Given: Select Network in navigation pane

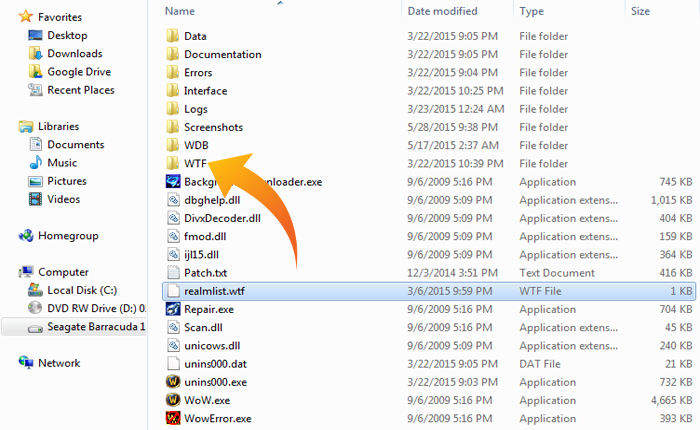Looking at the screenshot, I should pyautogui.click(x=59, y=363).
